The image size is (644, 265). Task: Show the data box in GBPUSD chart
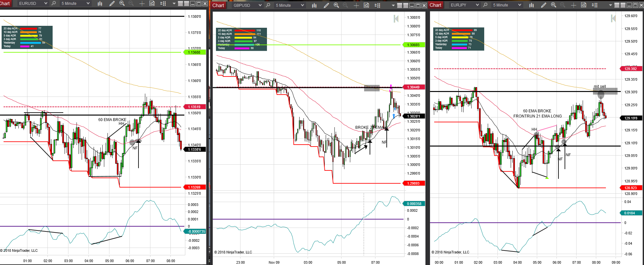[366, 5]
